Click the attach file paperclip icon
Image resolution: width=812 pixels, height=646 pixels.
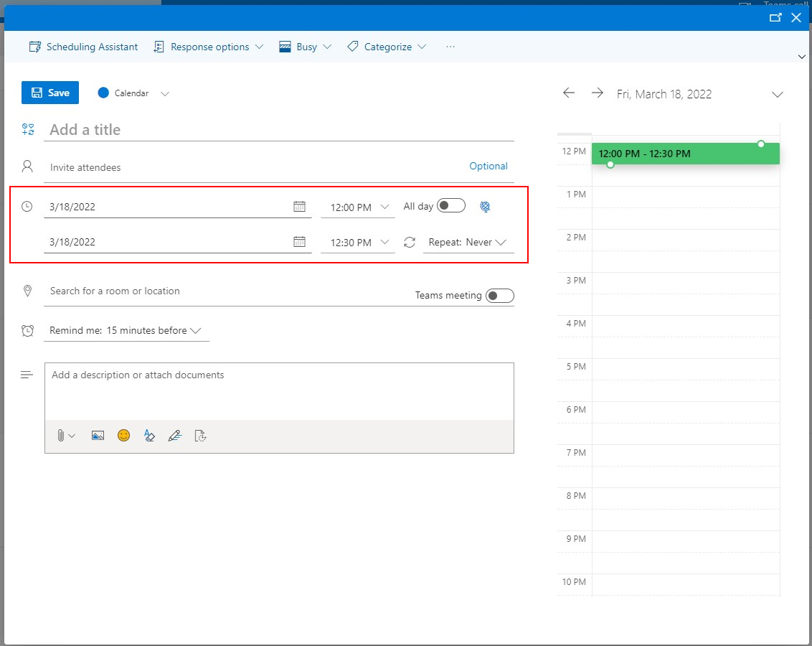62,436
